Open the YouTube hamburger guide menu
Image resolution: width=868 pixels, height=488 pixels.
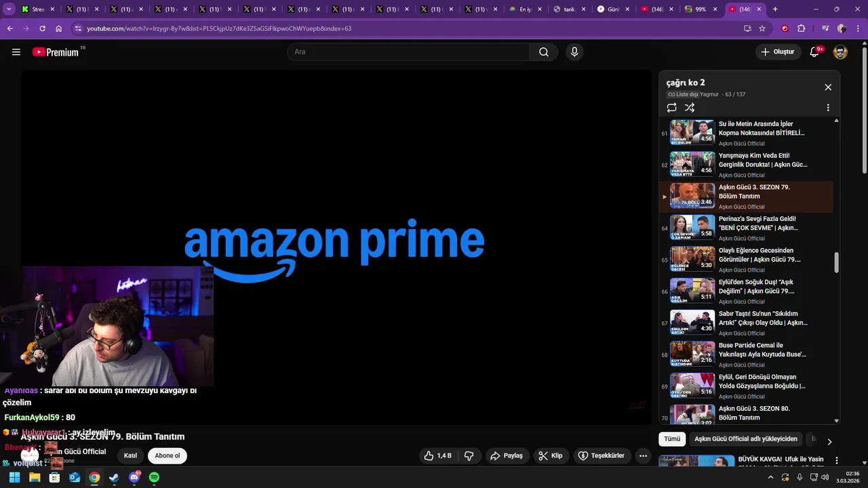pyautogui.click(x=16, y=52)
